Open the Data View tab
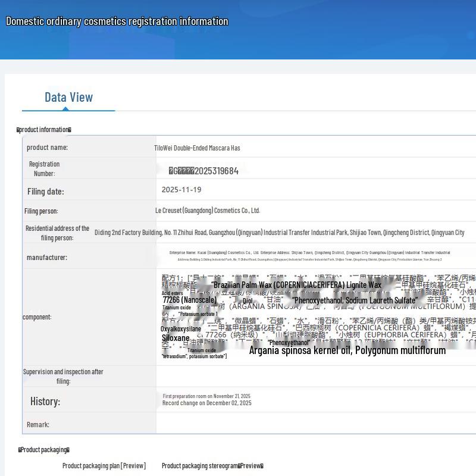Screen dimensions: 476x476 tap(68, 98)
